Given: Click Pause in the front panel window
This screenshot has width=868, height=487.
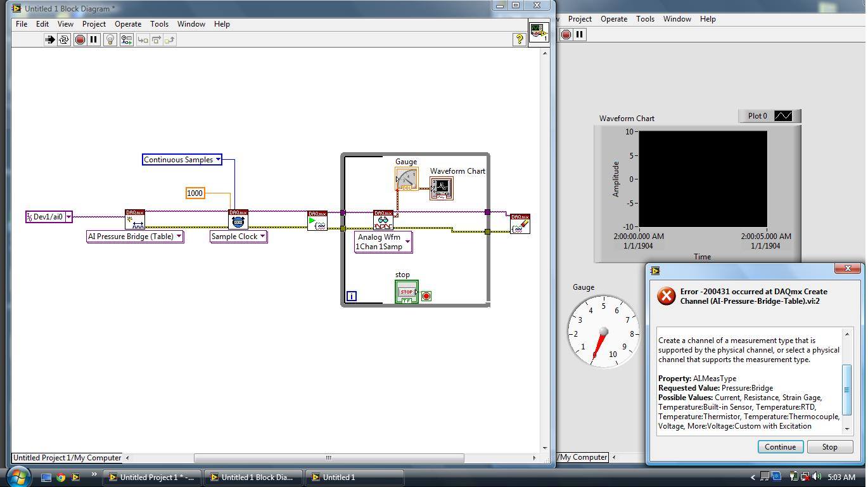Looking at the screenshot, I should tap(580, 34).
